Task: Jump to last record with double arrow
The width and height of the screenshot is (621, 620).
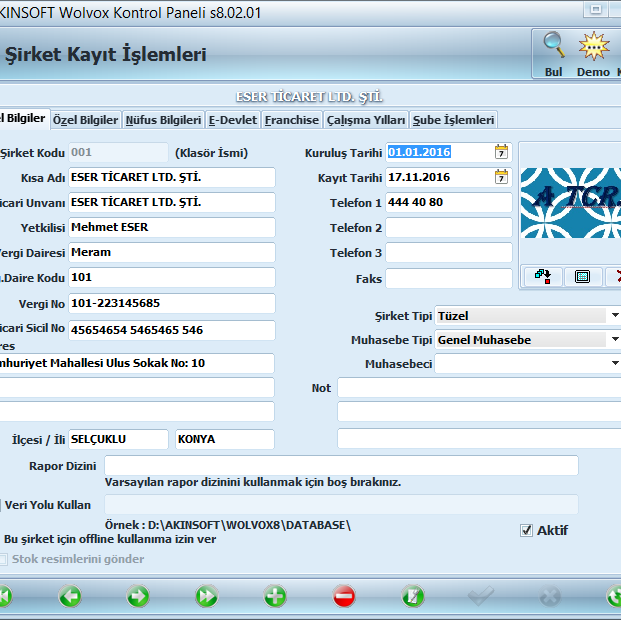Action: 206,597
